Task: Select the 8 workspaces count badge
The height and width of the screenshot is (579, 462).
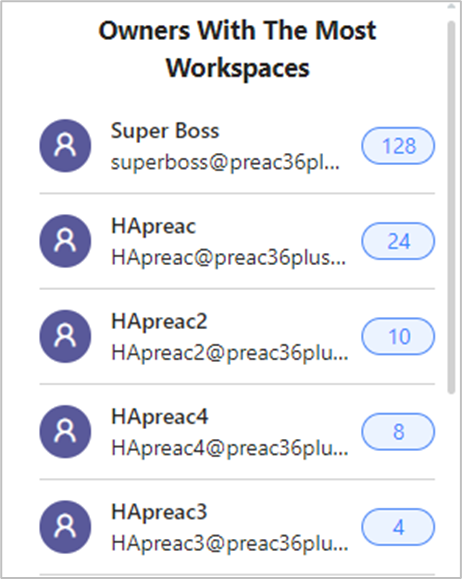Action: click(398, 432)
